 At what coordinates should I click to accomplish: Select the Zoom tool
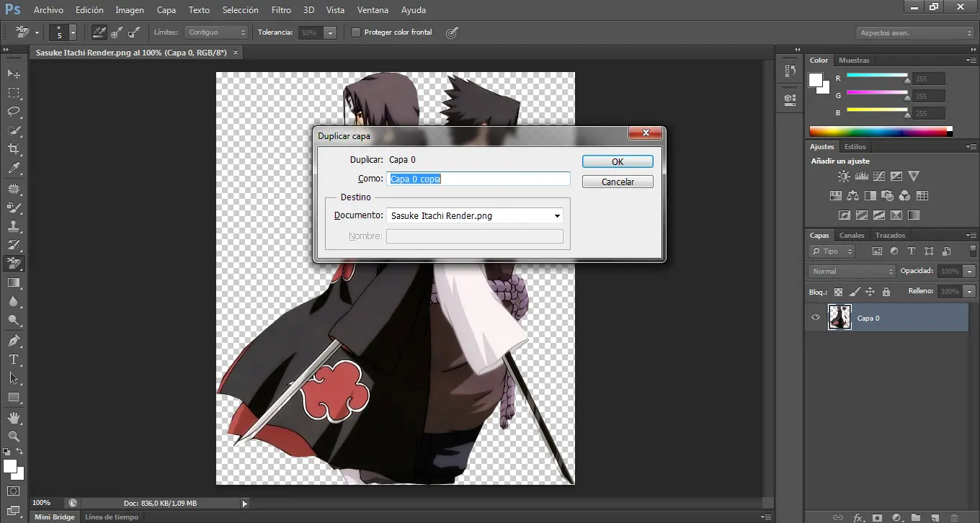tap(14, 437)
